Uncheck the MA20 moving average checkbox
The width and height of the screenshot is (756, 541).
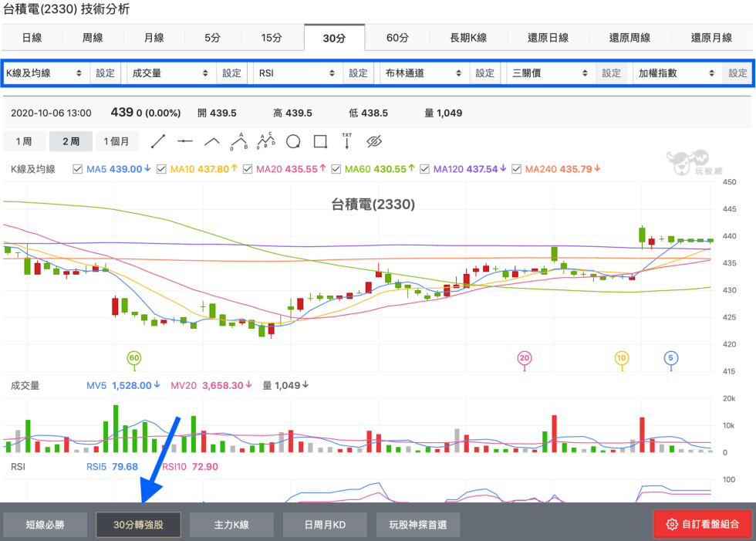click(248, 169)
